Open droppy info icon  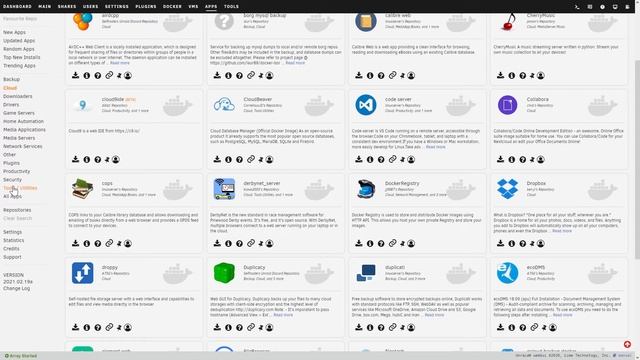87,327
